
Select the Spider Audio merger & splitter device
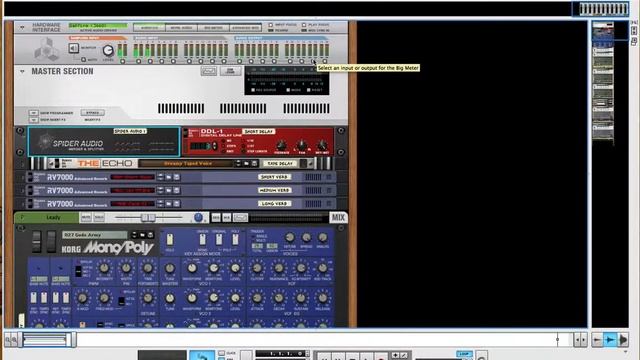[104, 142]
